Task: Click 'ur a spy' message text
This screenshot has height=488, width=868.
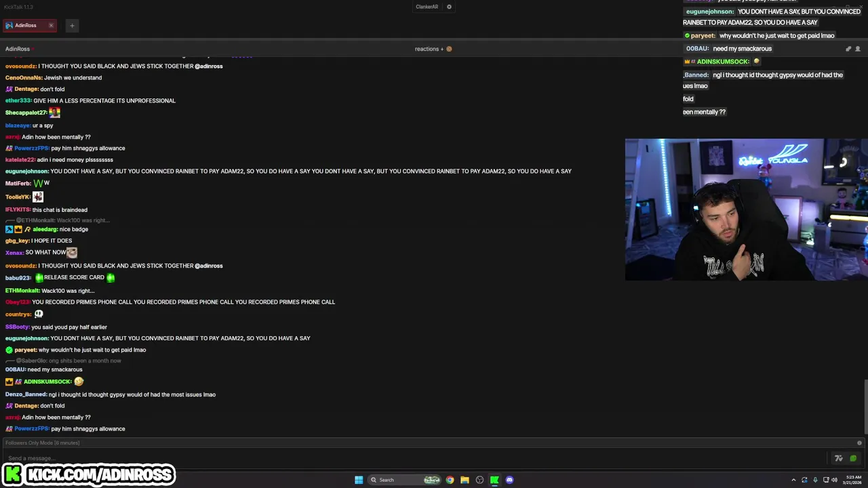Action: tap(43, 126)
